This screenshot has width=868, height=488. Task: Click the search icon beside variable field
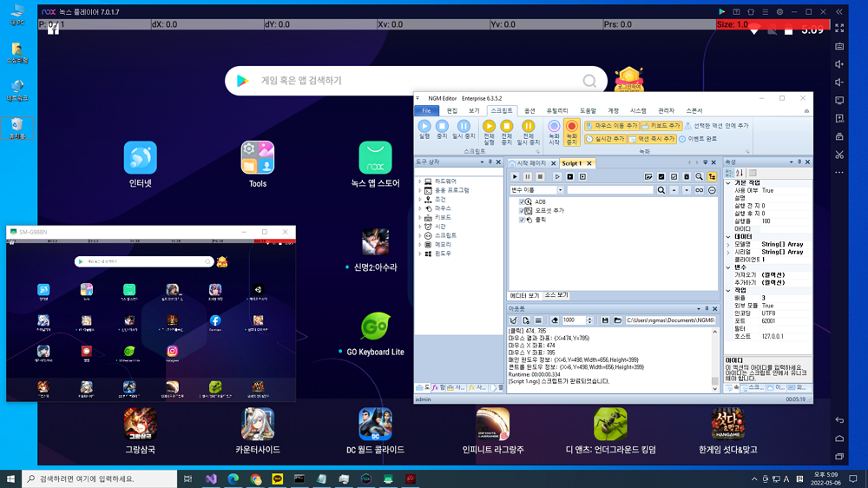point(661,190)
